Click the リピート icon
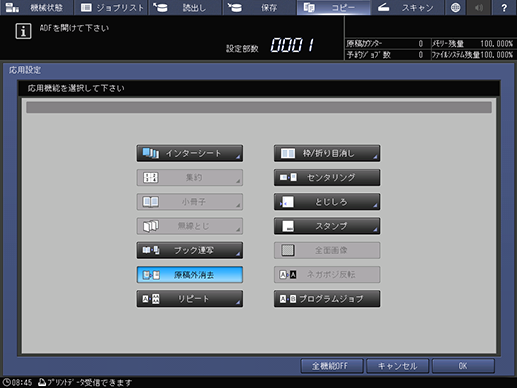This screenshot has width=517, height=388. click(151, 299)
